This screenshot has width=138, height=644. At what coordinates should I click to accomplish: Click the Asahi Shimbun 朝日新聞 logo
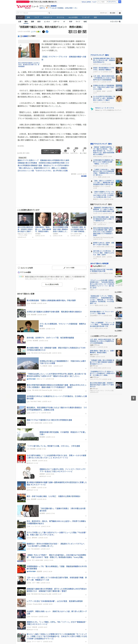pos(77,32)
